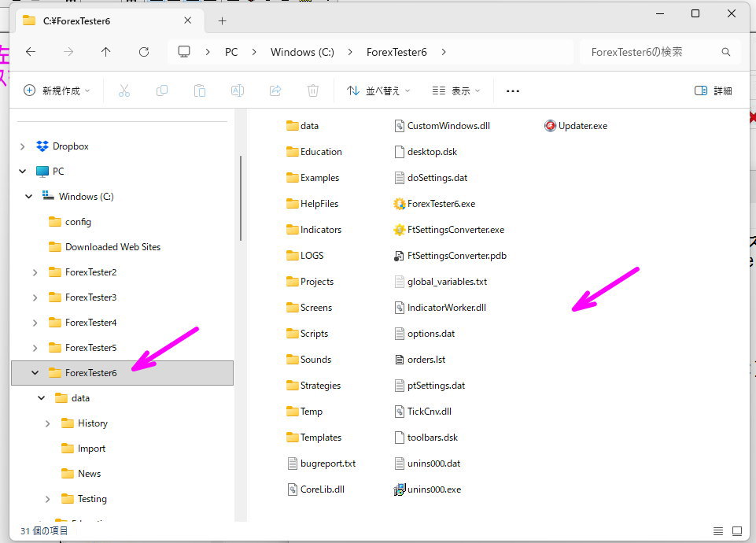Select the orders.lst file icon
Image resolution: width=756 pixels, height=543 pixels.
pos(399,360)
